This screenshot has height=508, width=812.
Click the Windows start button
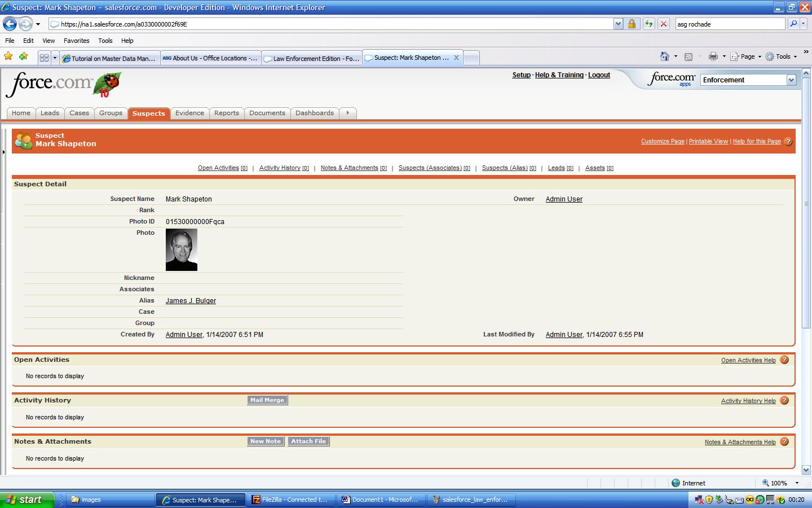27,500
